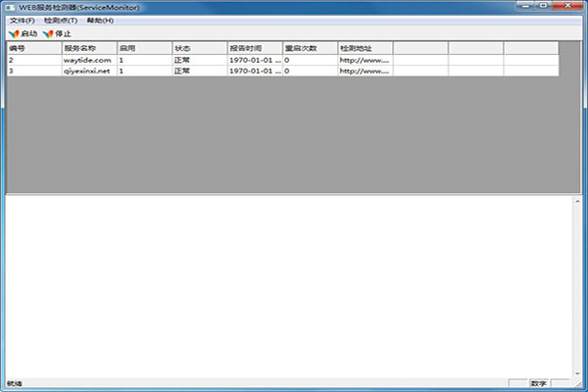Sort by the 报告时间 column header
The width and height of the screenshot is (588, 392).
click(x=254, y=48)
